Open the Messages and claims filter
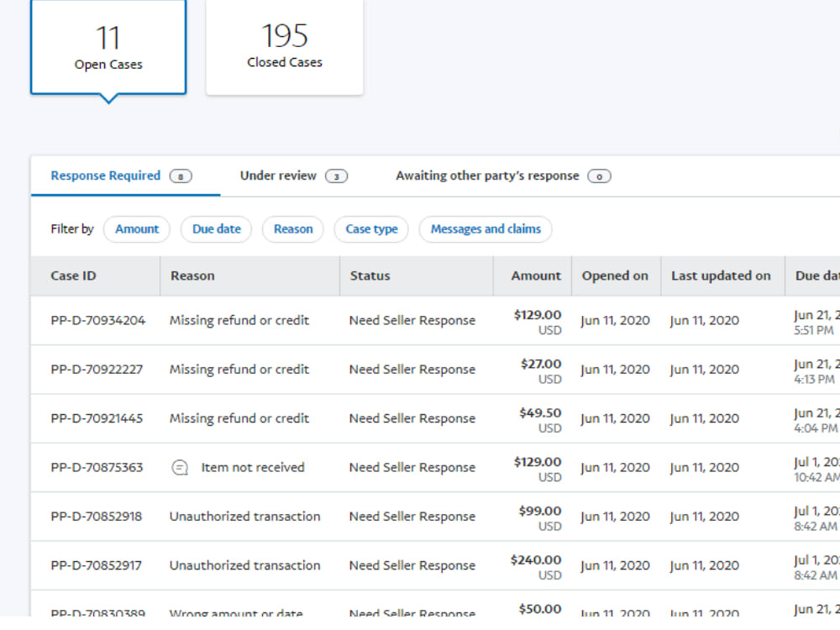Viewport: 840px width, 630px height. pos(486,229)
